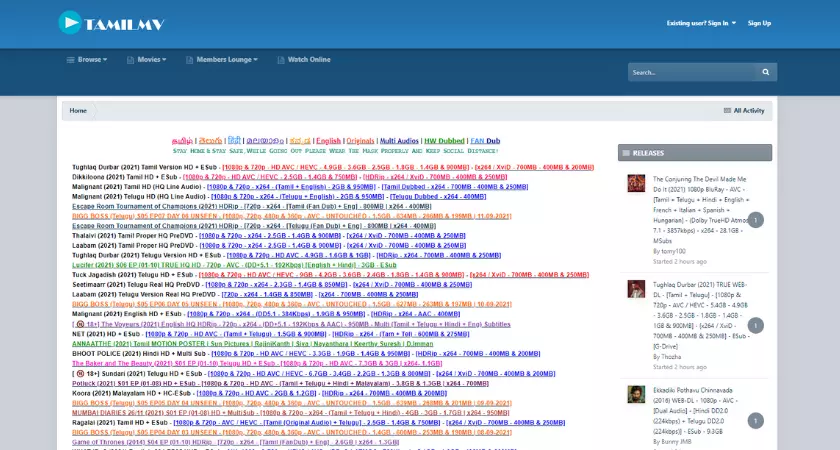Open Sundari Telugu HD 1080p link

point(319,373)
